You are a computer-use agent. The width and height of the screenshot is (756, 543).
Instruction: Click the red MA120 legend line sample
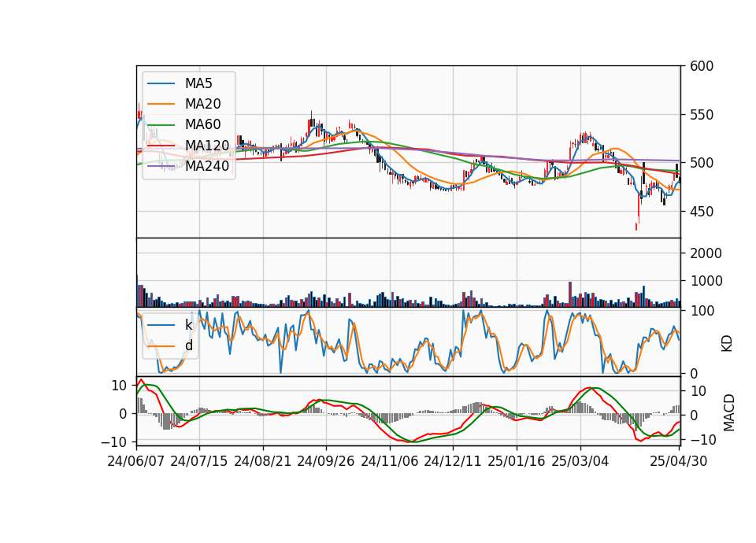[161, 146]
